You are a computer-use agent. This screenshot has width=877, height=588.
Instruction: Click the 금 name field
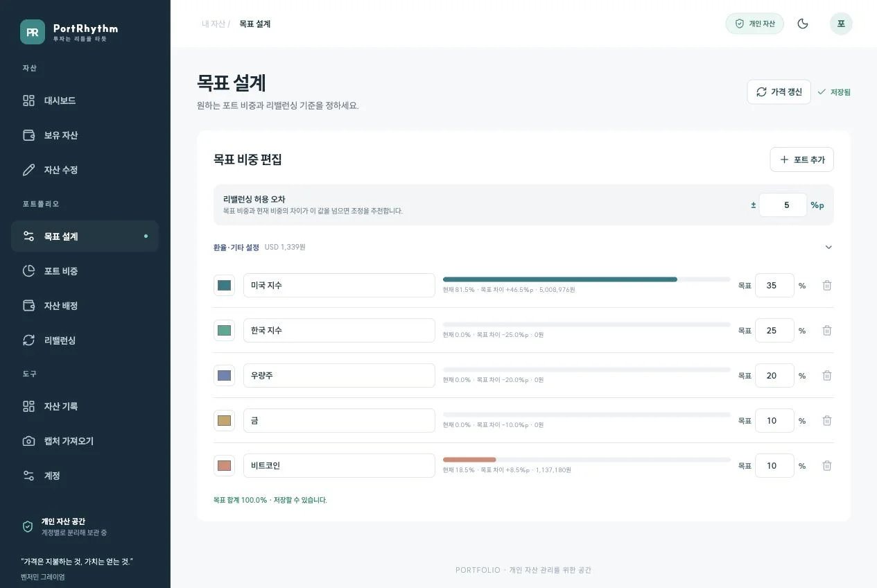pos(339,421)
